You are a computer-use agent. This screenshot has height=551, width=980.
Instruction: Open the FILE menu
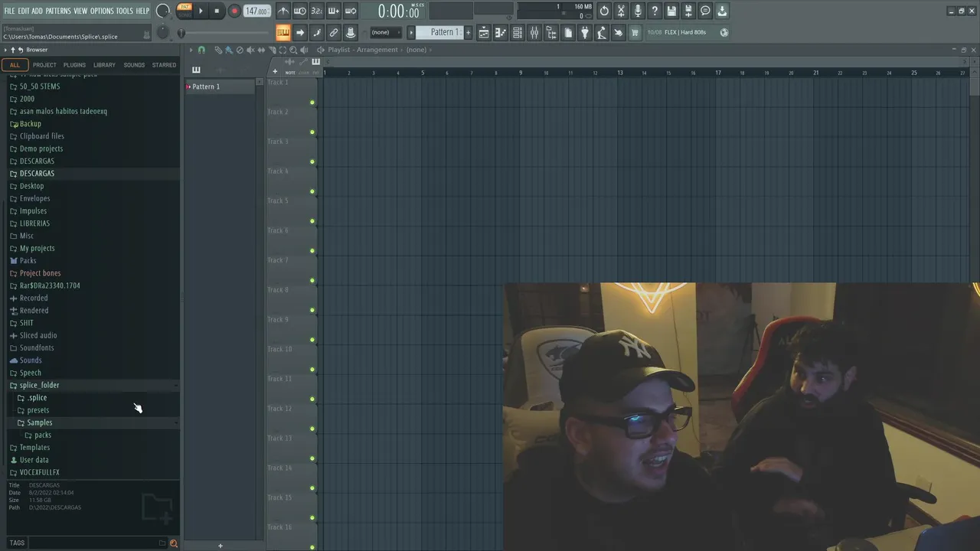point(10,11)
